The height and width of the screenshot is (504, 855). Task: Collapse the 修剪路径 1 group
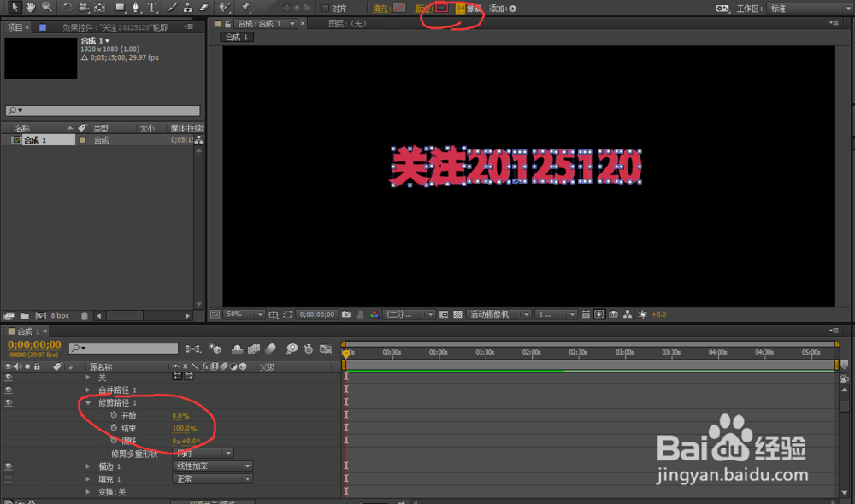click(88, 402)
